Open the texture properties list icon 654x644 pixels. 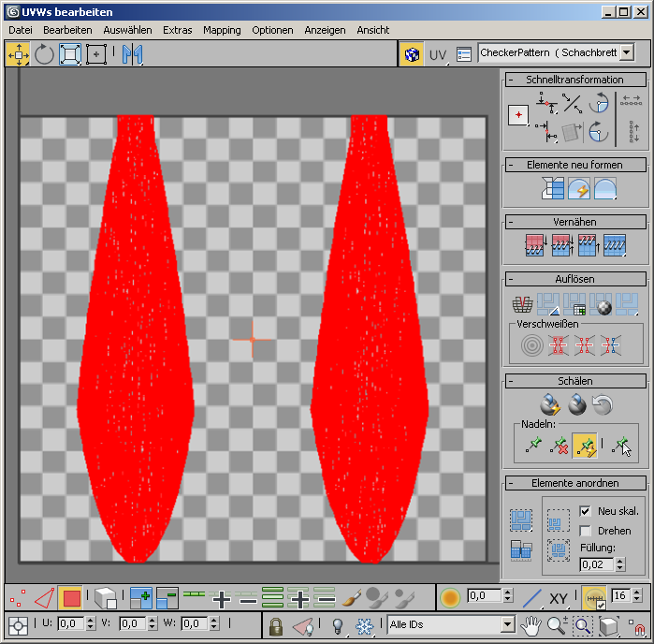tap(464, 54)
